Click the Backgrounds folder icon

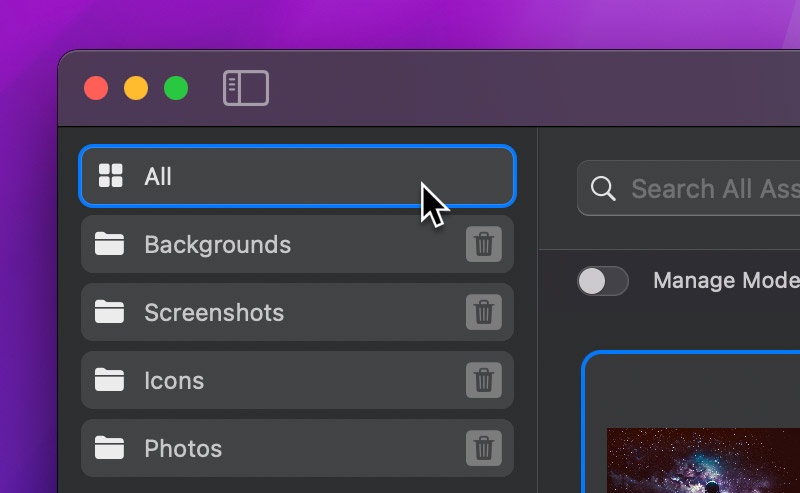tap(109, 244)
